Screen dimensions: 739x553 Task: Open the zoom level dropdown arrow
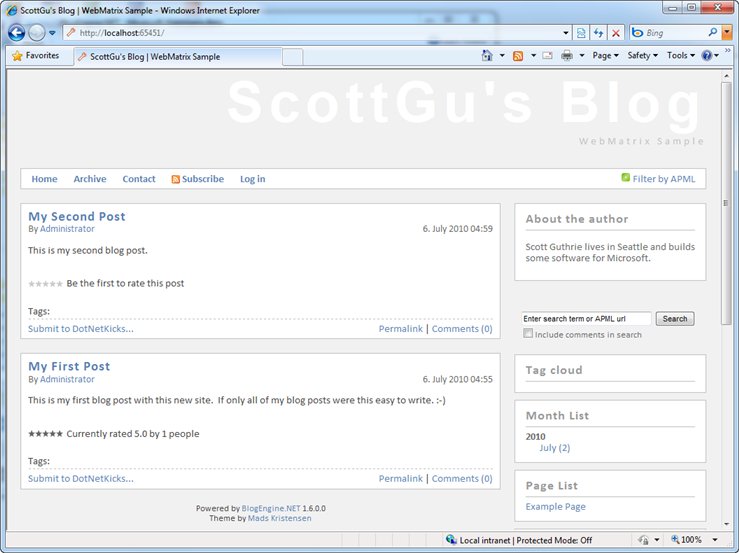715,540
